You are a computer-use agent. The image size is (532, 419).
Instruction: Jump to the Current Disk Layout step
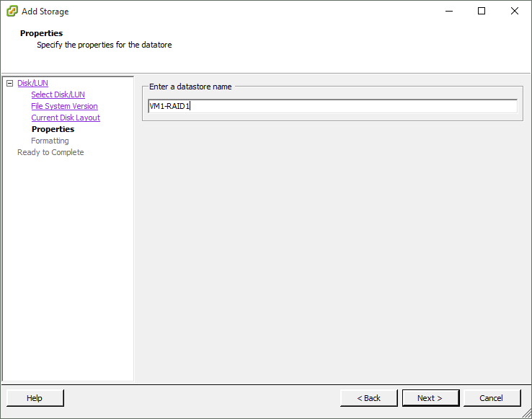[66, 118]
